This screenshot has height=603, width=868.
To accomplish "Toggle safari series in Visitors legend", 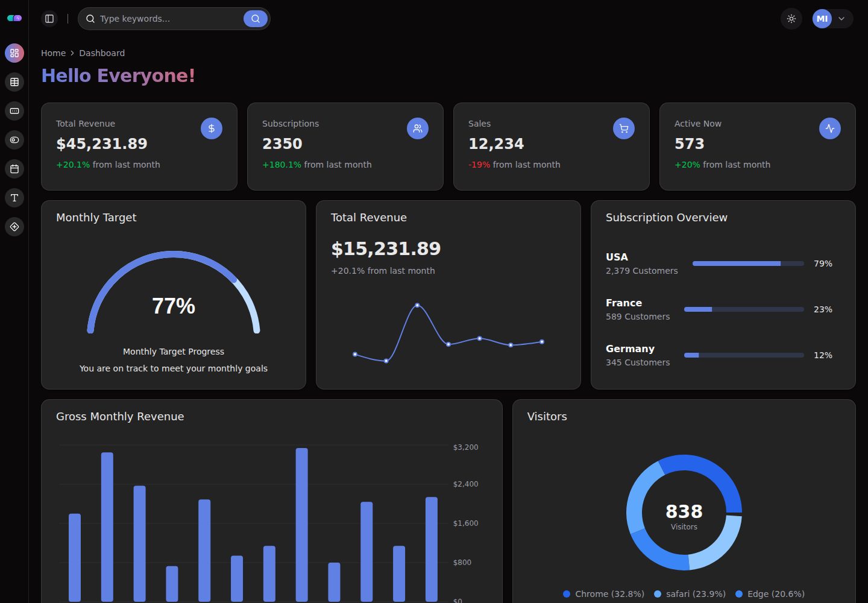I will pyautogui.click(x=690, y=594).
